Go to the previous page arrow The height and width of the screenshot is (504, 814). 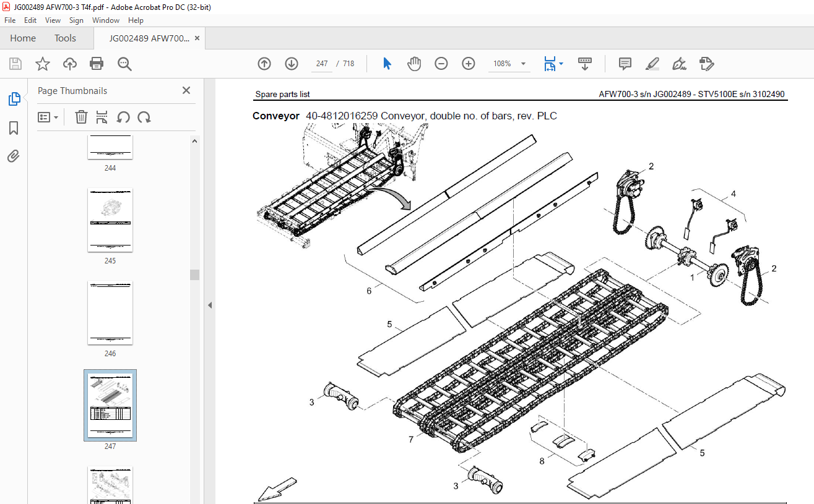tap(264, 64)
